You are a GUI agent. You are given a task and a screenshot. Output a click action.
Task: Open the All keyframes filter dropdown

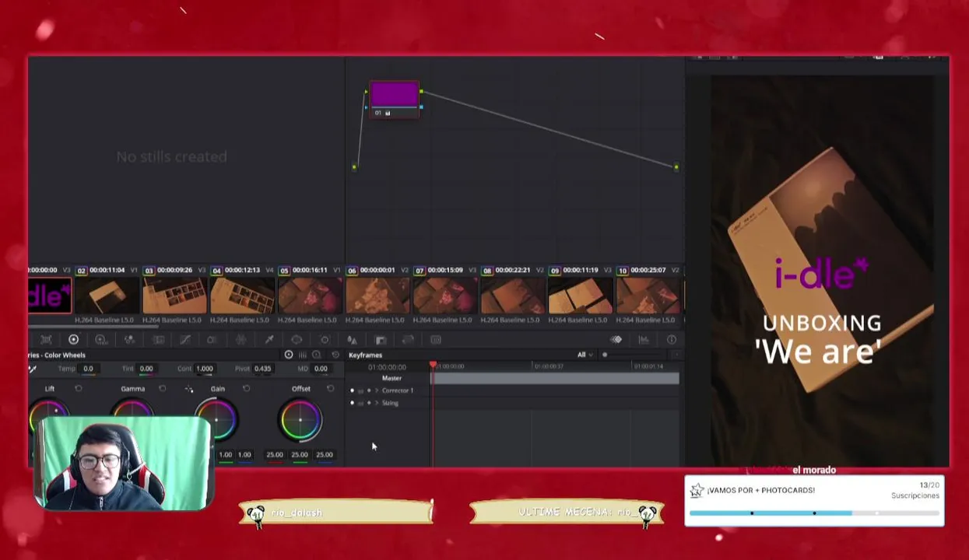click(585, 355)
